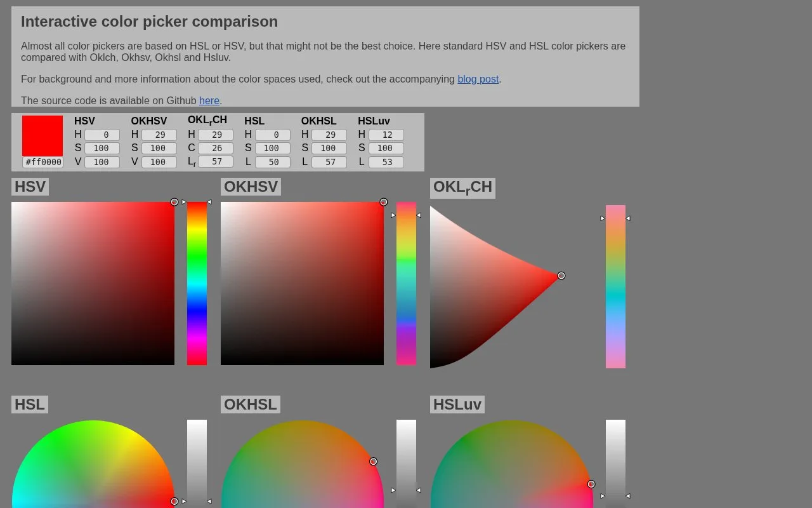Click the OKHSL wheel circular handle
This screenshot has height=508, width=812.
[x=374, y=462]
